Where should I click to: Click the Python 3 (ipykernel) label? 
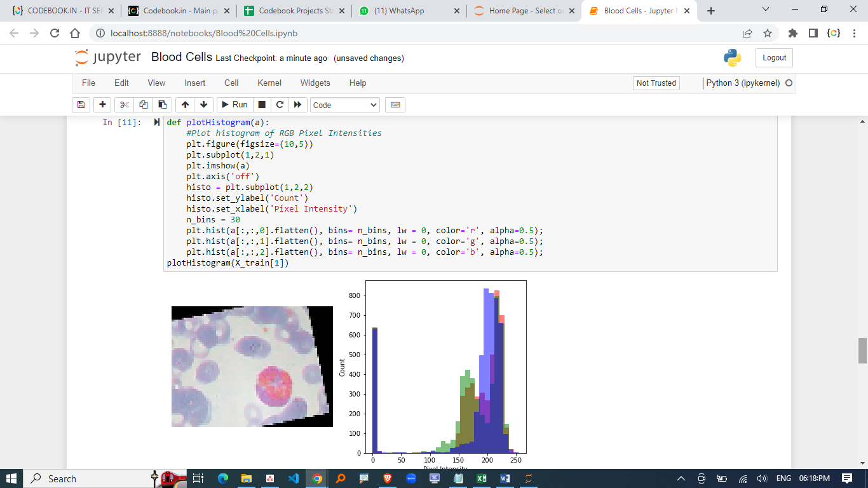pyautogui.click(x=743, y=83)
